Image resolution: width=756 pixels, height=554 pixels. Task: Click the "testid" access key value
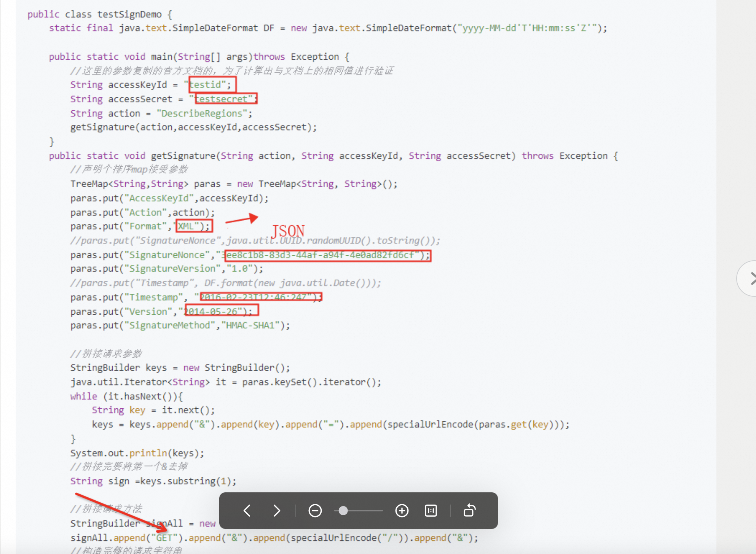point(205,84)
